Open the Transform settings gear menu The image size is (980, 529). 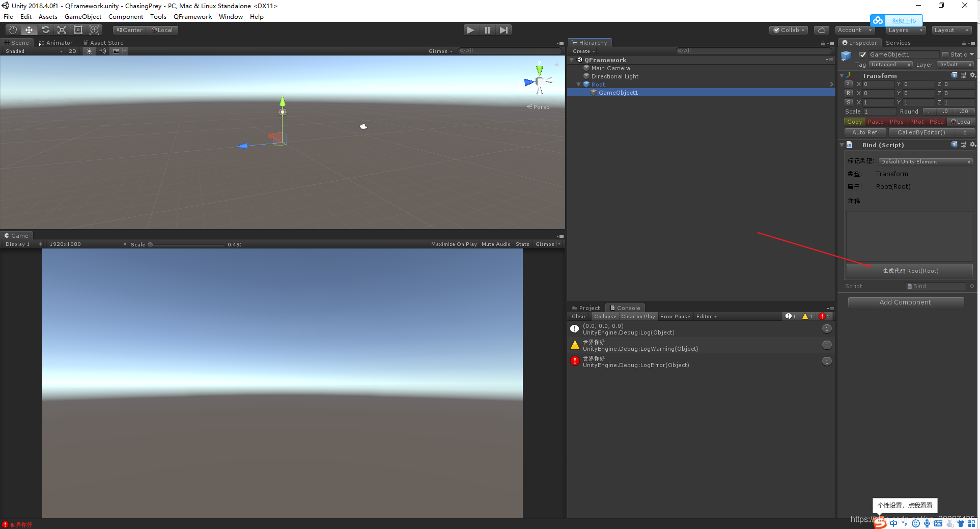[x=973, y=75]
